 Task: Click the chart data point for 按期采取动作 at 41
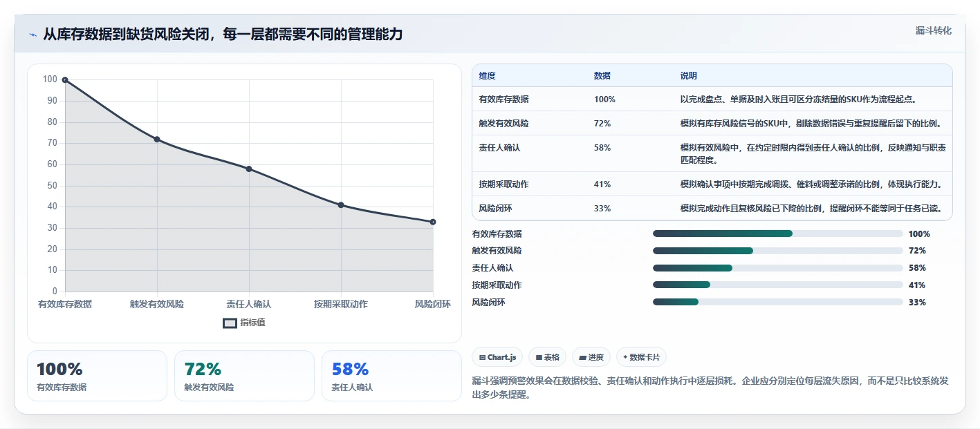[x=341, y=205]
